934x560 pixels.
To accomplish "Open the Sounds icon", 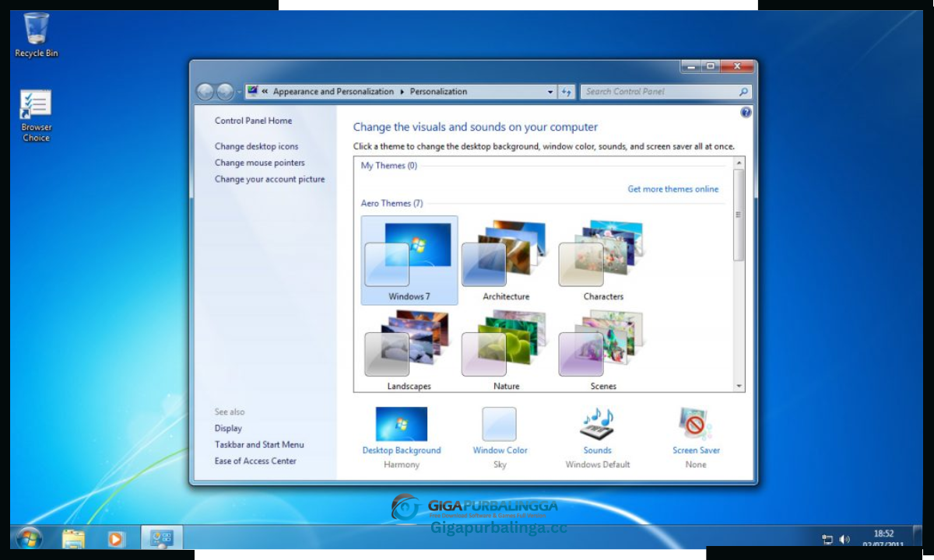I will point(597,424).
